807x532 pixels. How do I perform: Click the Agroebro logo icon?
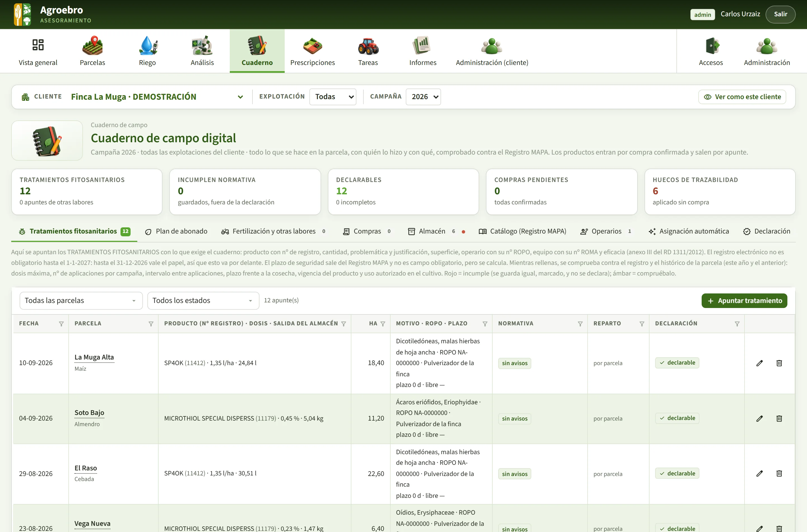(22, 14)
